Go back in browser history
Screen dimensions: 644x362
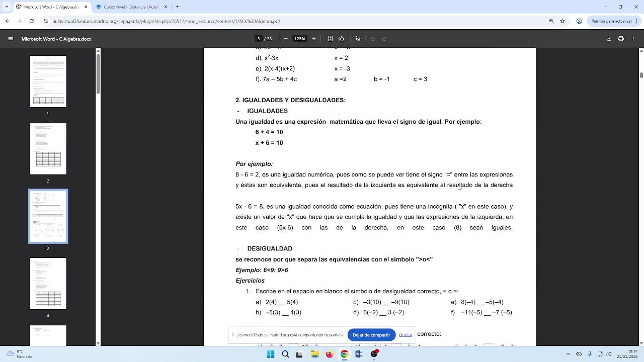click(8, 21)
